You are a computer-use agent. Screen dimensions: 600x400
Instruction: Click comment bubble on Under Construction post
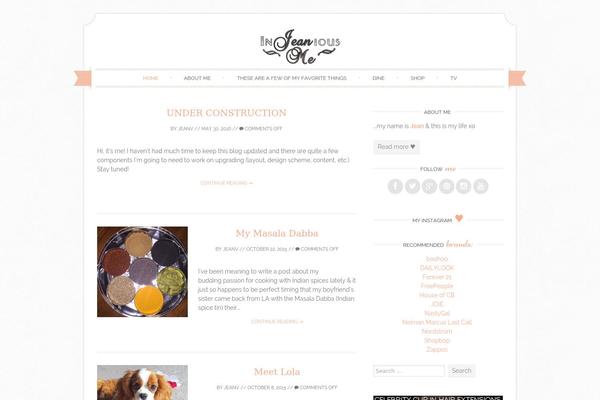point(241,129)
